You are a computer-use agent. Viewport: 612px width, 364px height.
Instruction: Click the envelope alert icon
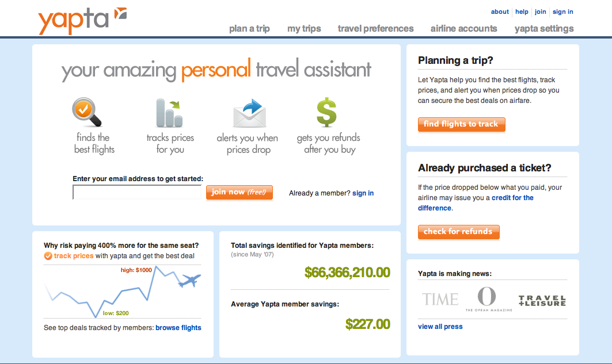coord(249,113)
